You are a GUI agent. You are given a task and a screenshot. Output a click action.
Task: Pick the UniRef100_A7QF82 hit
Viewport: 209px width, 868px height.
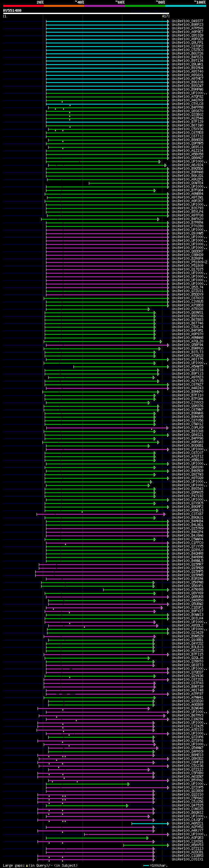[187, 96]
